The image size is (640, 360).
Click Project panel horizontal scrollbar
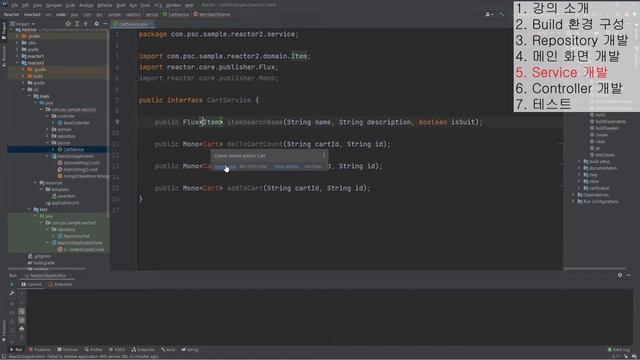47,269
